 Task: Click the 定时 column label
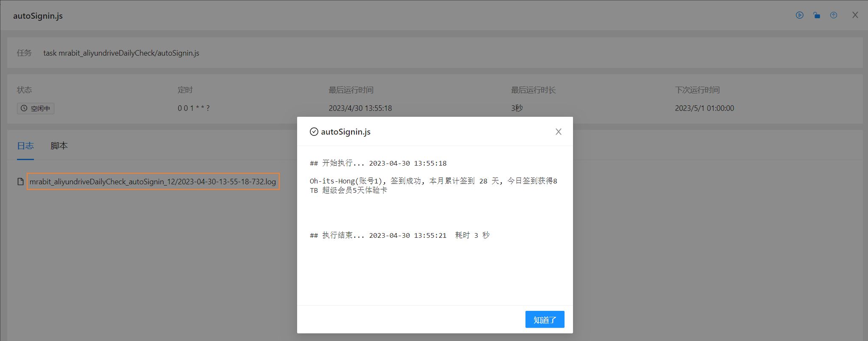pos(185,90)
